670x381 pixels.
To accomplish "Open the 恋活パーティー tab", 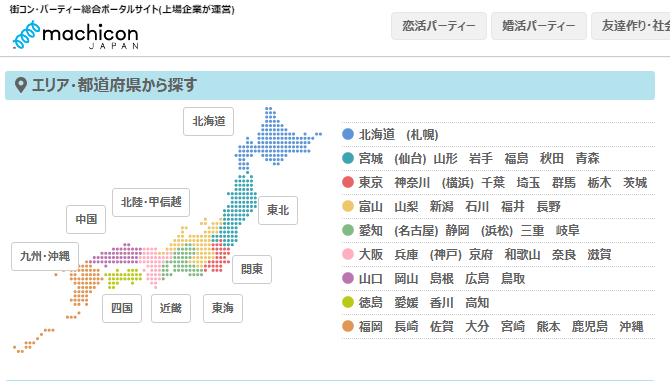I will [x=439, y=26].
